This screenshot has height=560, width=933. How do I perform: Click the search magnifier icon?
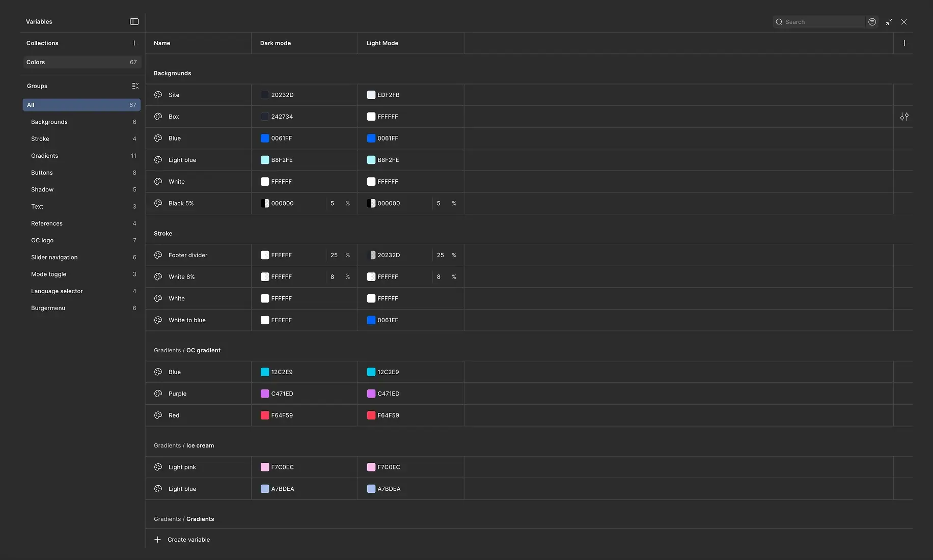tap(779, 22)
